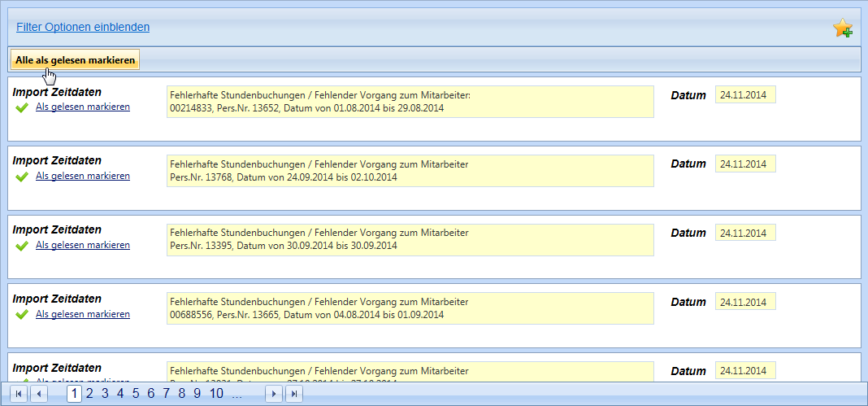Click green checkmark for Pers.Nr. 13652 entry
The width and height of the screenshot is (868, 406).
(x=22, y=108)
